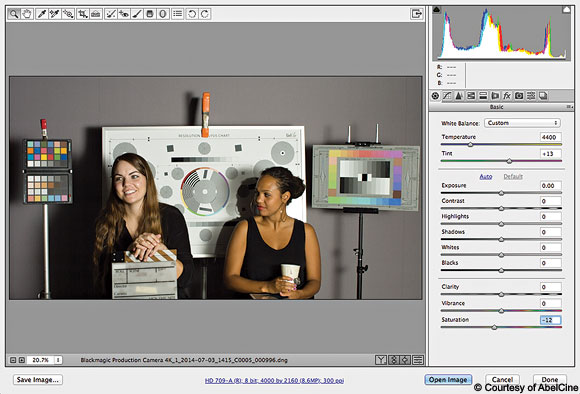Click the Cancel button
The image size is (580, 394).
502,380
